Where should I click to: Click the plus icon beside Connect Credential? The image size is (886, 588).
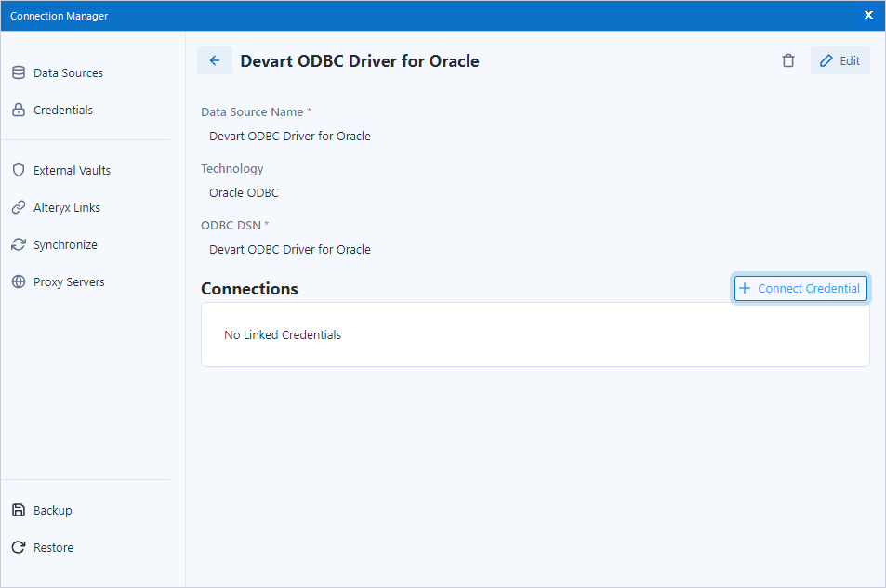(745, 288)
